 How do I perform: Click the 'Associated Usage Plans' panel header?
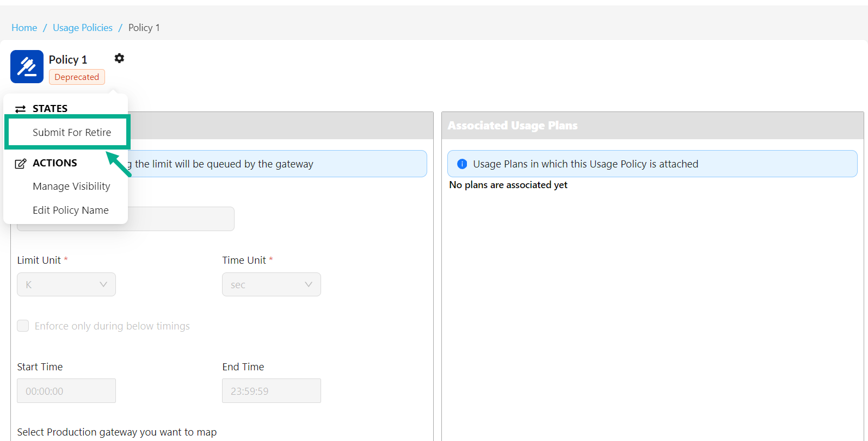pos(512,126)
